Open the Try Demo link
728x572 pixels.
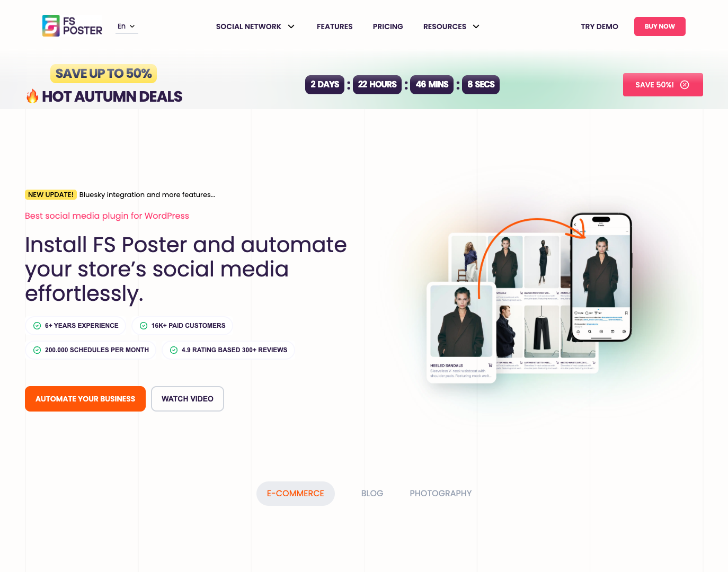[600, 26]
